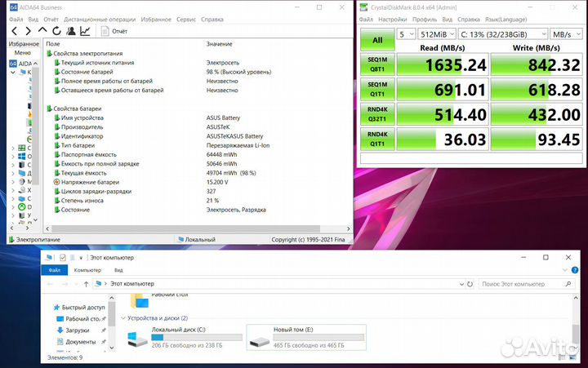Open Настройки menu in CrystalDiskMark

point(392,19)
